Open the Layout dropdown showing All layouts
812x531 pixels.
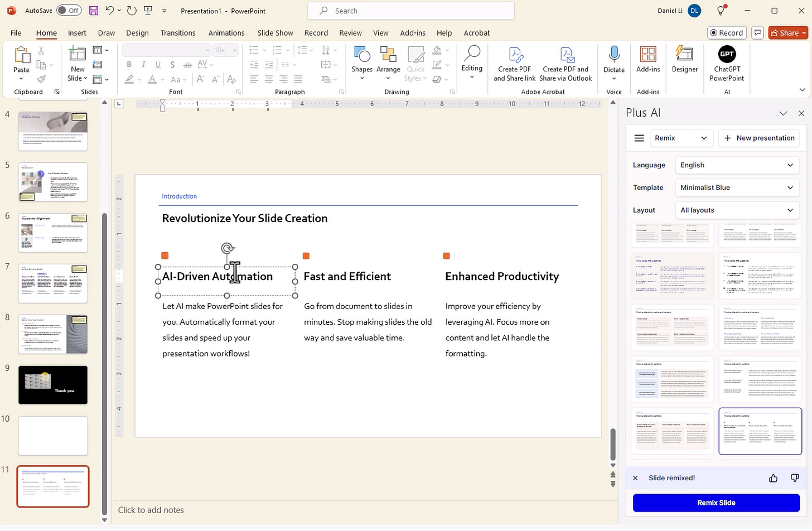(x=736, y=210)
